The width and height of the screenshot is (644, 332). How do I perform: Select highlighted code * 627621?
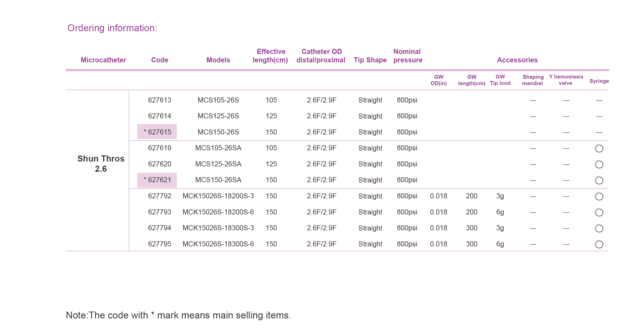tap(157, 180)
